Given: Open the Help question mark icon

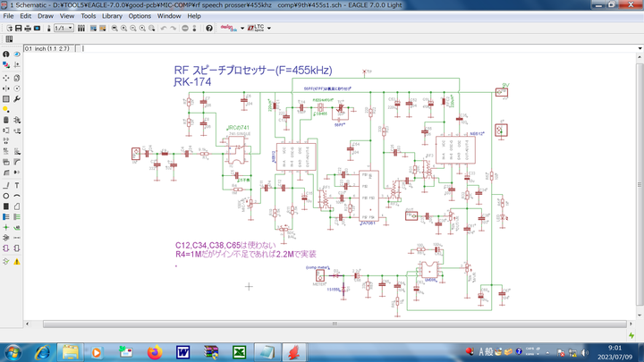Looking at the screenshot, I should pos(209,29).
